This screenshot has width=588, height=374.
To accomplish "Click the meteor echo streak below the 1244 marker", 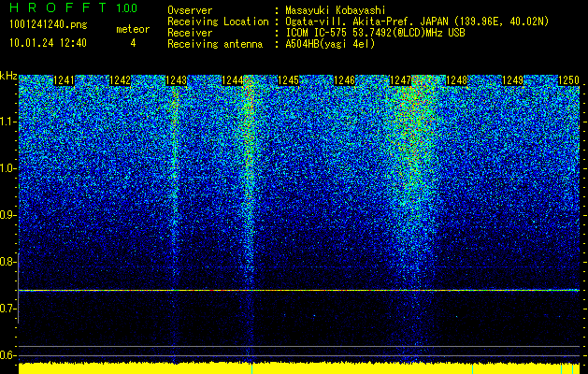I will (249, 188).
